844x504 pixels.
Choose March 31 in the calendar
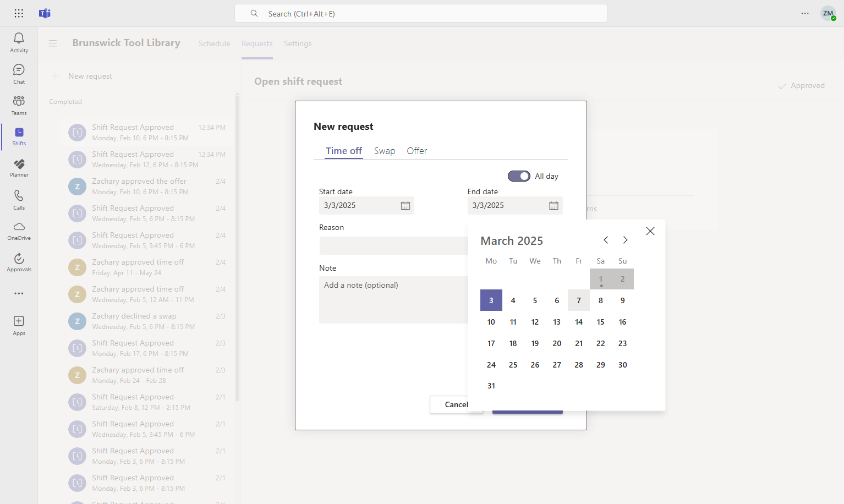(x=491, y=386)
